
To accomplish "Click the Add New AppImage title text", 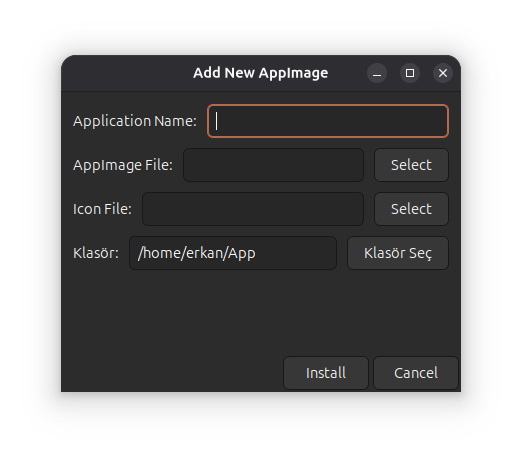I will pos(261,73).
